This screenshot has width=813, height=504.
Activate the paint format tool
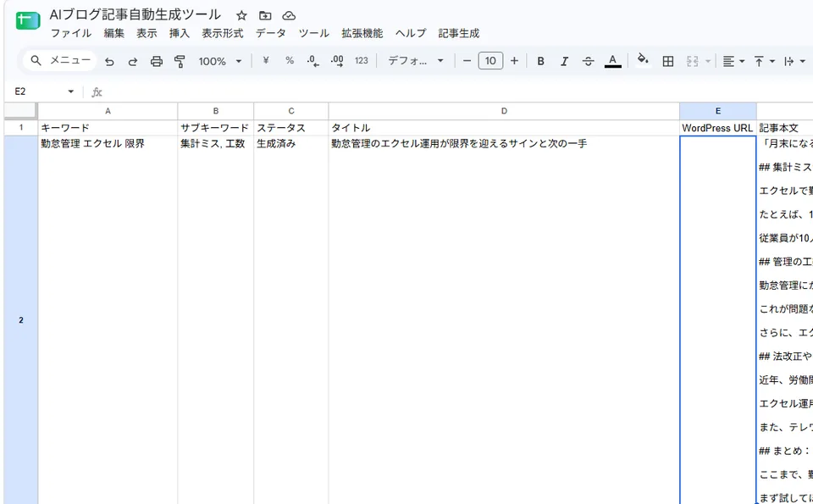pos(180,61)
